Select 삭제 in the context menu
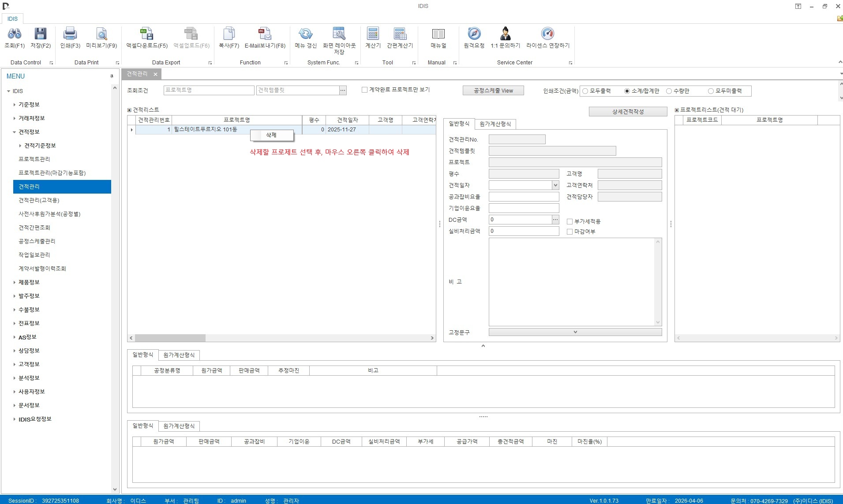The width and height of the screenshot is (843, 504). [x=271, y=135]
